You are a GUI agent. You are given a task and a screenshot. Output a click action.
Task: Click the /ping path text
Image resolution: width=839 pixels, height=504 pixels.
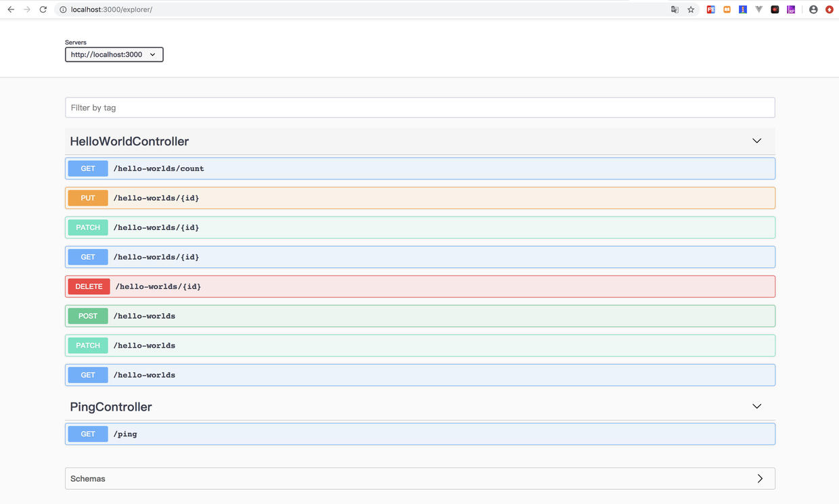click(x=125, y=434)
